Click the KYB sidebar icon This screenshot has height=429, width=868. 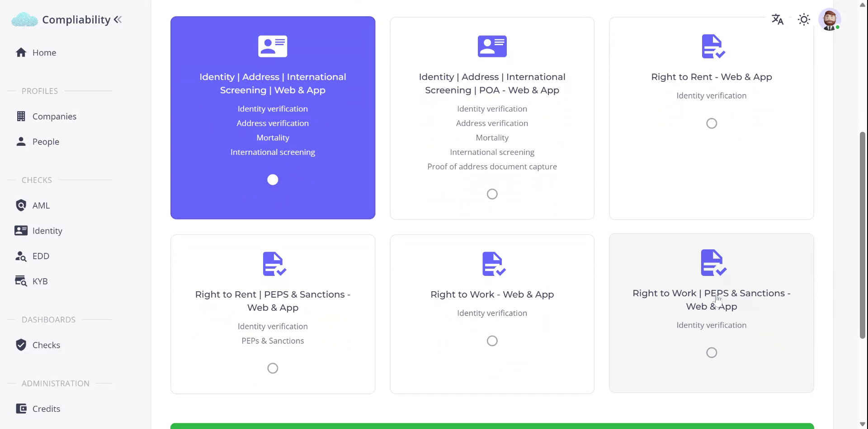click(21, 281)
